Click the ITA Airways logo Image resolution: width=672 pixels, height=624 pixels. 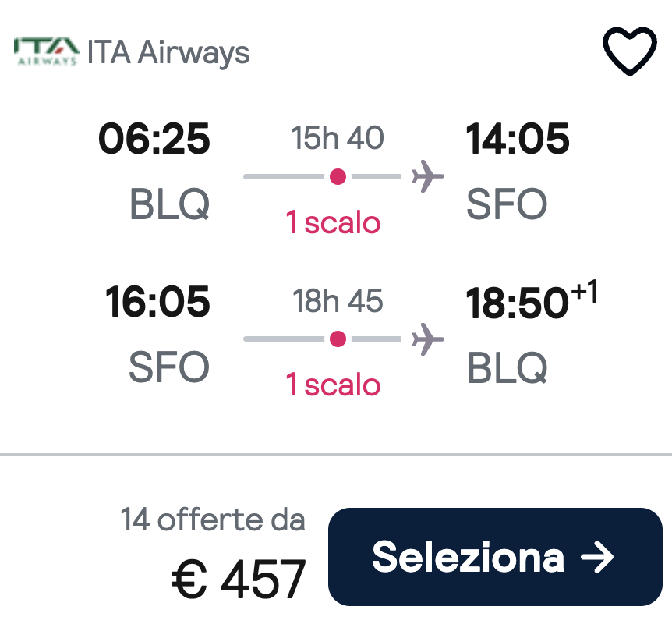(46, 51)
